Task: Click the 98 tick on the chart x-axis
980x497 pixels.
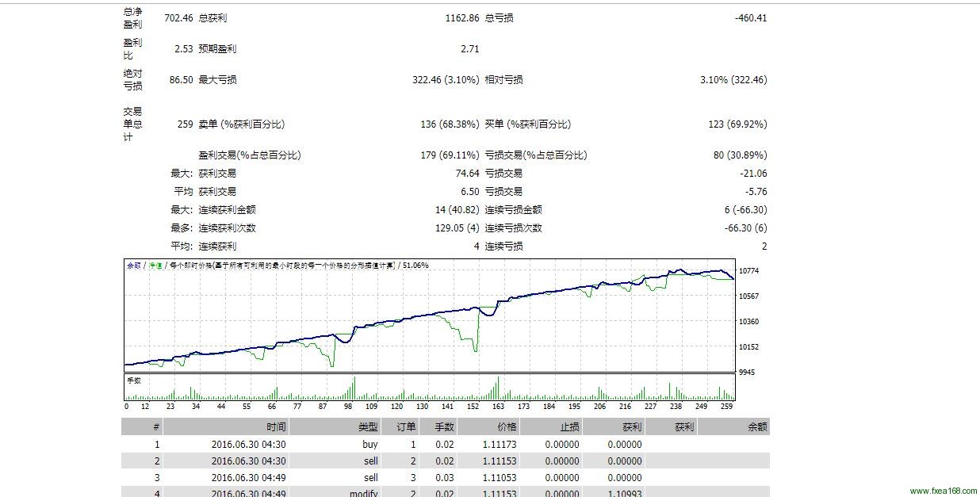Action: (x=347, y=406)
